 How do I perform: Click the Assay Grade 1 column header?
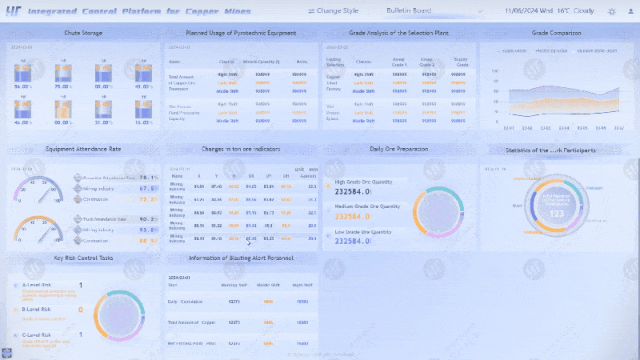(399, 62)
